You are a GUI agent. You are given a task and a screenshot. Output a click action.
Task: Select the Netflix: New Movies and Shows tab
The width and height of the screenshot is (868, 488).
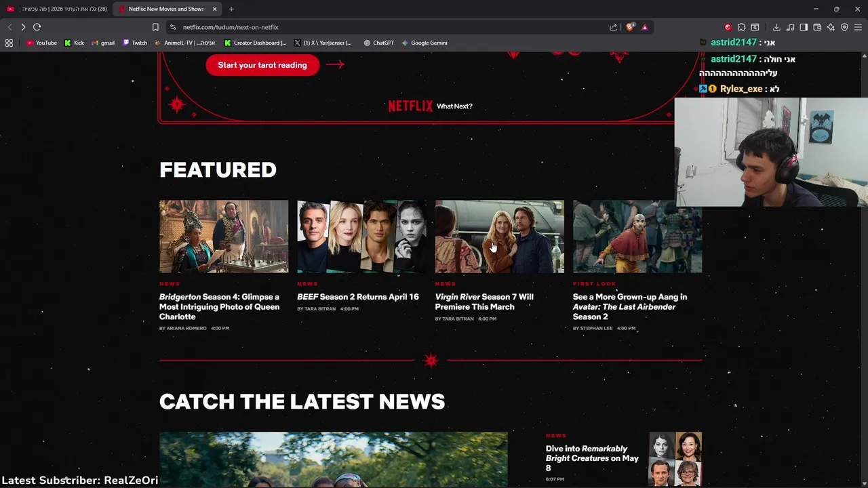click(167, 9)
